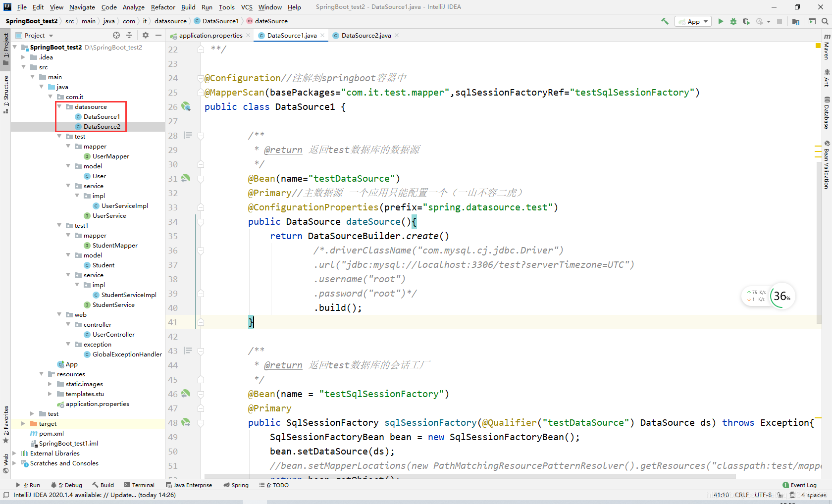Open the App run configuration dropdown
This screenshot has width=832, height=504.
[x=693, y=21]
